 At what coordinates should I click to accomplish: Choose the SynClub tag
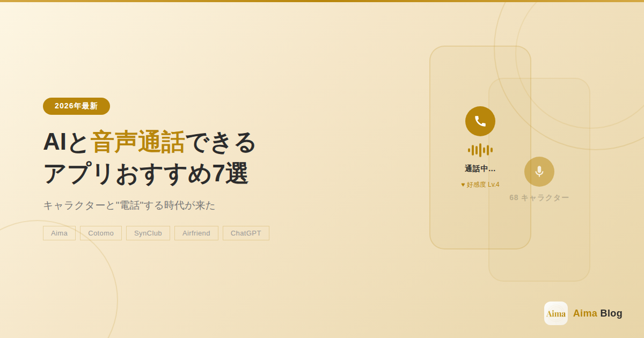tap(148, 233)
